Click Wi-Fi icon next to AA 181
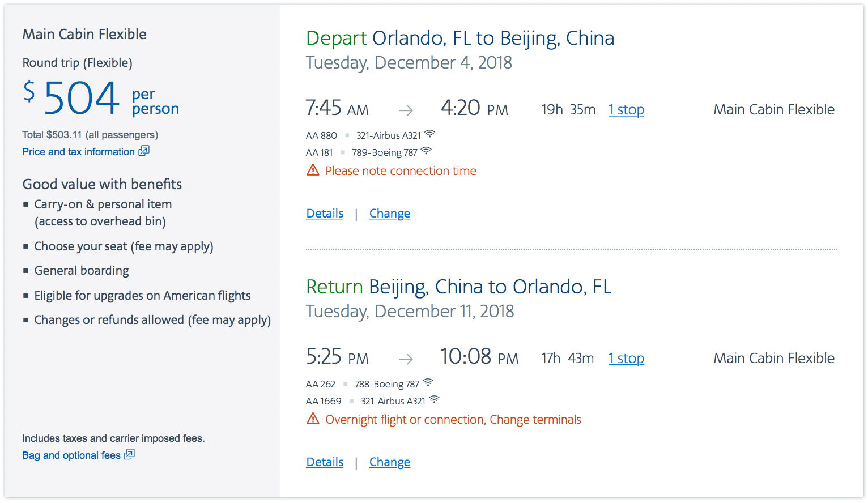 click(x=426, y=151)
